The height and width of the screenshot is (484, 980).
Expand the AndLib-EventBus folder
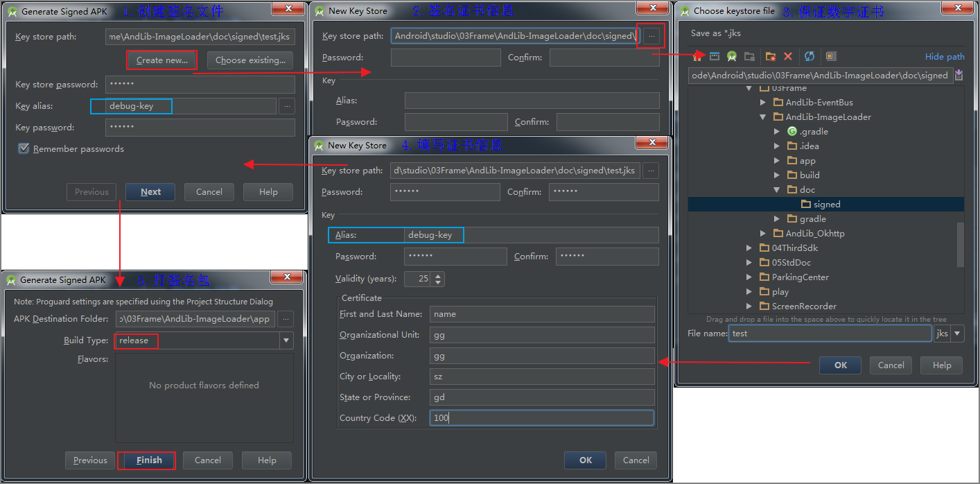click(763, 103)
